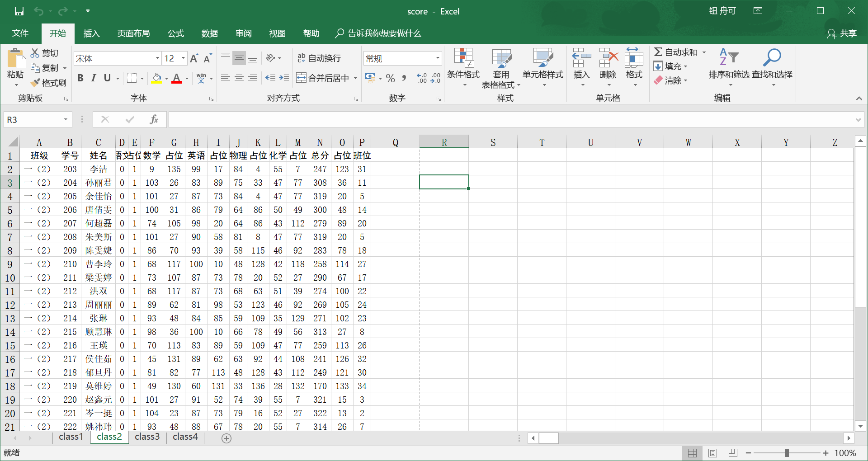Apply percent style format
This screenshot has height=461, width=868.
coord(391,78)
